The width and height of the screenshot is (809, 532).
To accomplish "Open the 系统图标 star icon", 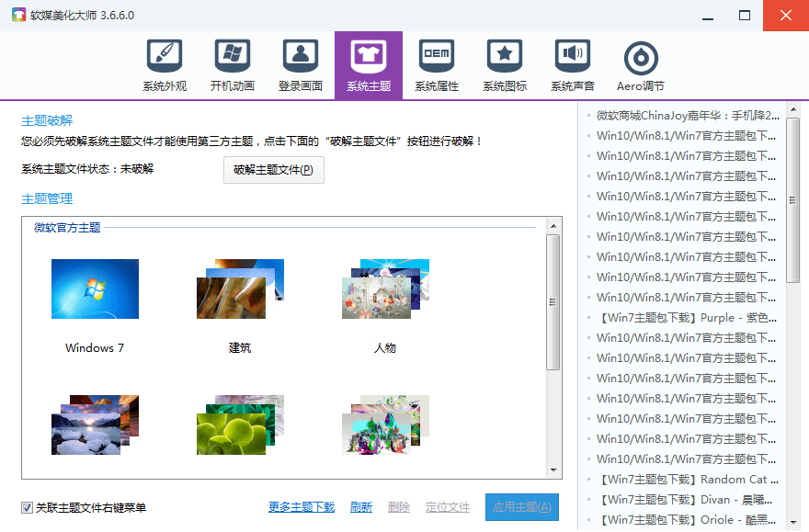I will point(505,58).
